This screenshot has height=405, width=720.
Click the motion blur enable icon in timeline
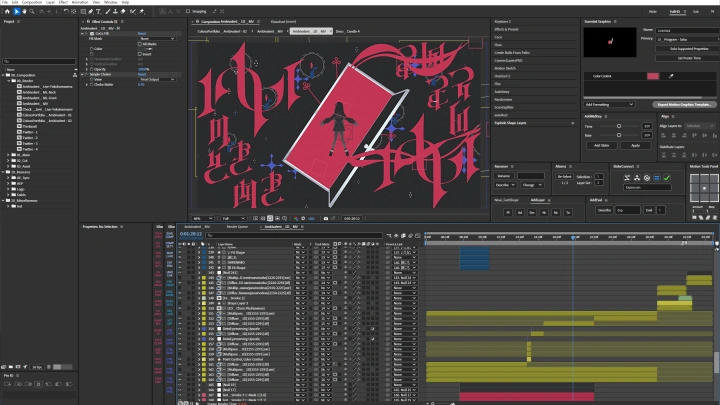[411, 236]
